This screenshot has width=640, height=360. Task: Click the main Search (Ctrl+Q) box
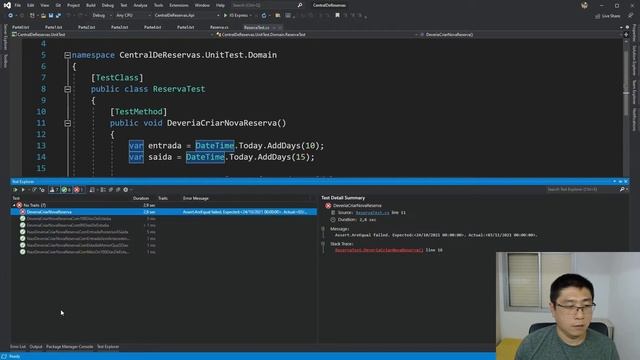pyautogui.click(x=267, y=5)
